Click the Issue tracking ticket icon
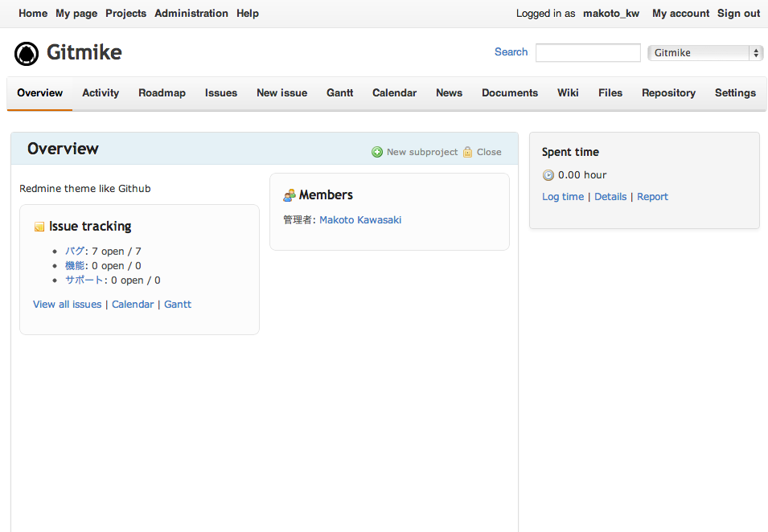Screen dimensions: 768x532 [39, 227]
